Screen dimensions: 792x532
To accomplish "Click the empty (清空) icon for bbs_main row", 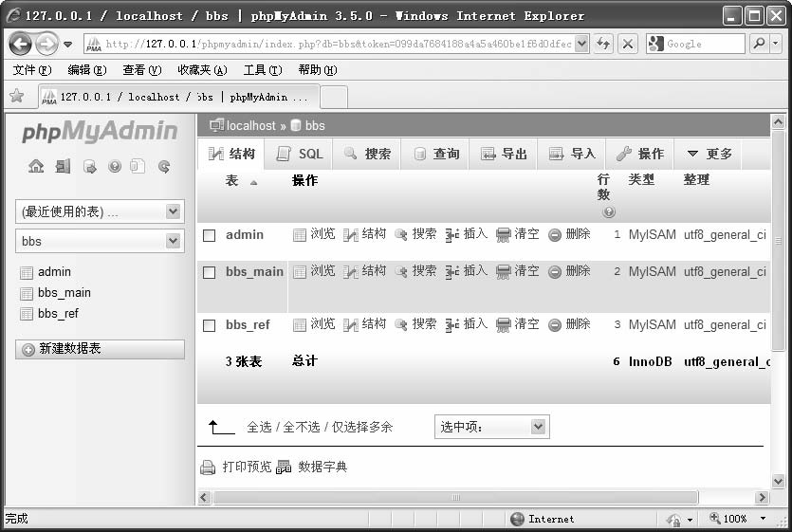I will pos(504,272).
